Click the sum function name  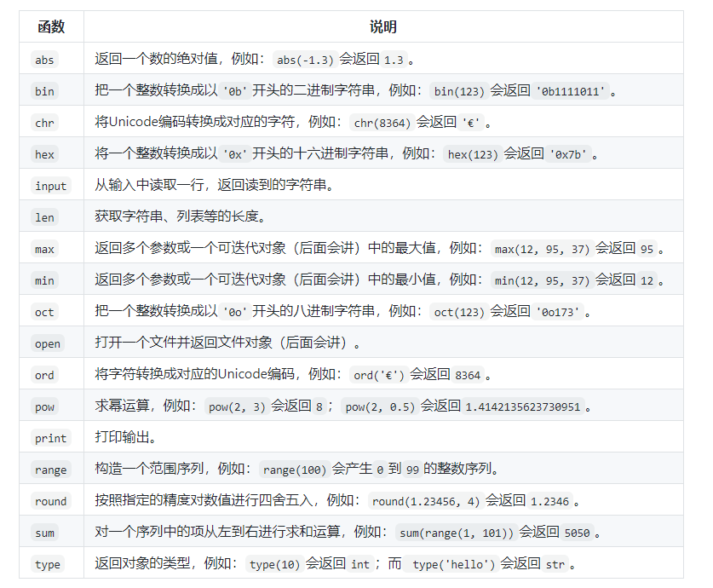point(46,532)
